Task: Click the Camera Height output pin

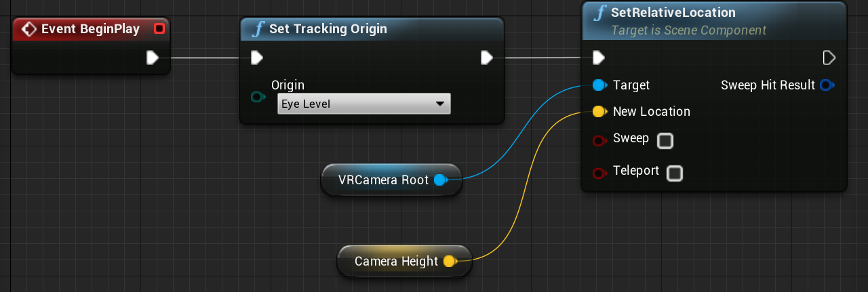Action: [x=450, y=262]
